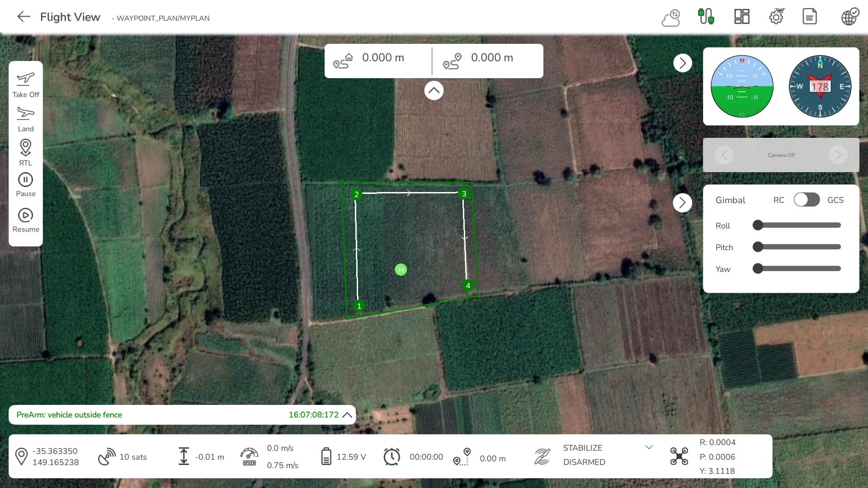Click waypoint 3 on the map
Image resolution: width=868 pixels, height=488 pixels.
(463, 193)
